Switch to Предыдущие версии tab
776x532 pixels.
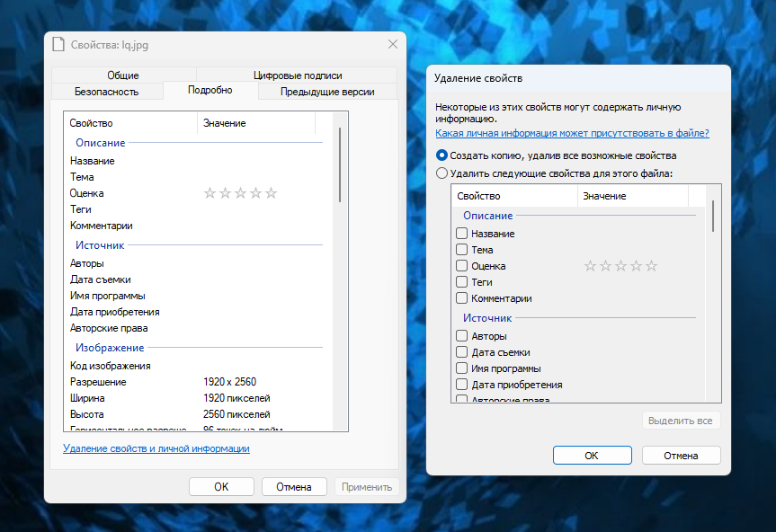coord(327,92)
